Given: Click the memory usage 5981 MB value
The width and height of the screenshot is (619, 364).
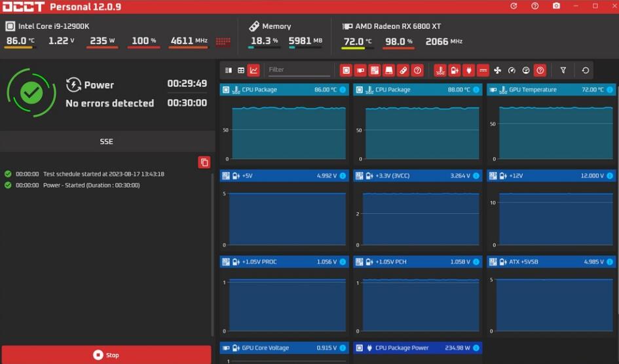Looking at the screenshot, I should [305, 41].
